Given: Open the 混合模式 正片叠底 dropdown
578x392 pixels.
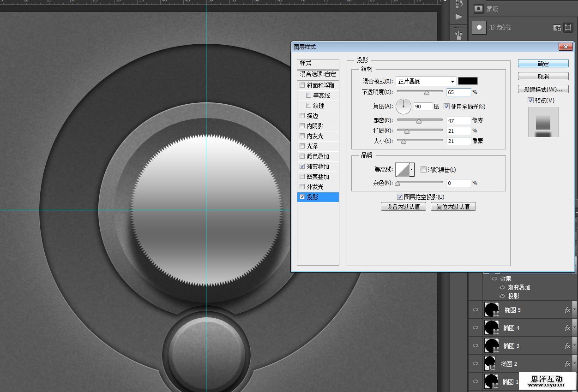Looking at the screenshot, I should coord(426,81).
